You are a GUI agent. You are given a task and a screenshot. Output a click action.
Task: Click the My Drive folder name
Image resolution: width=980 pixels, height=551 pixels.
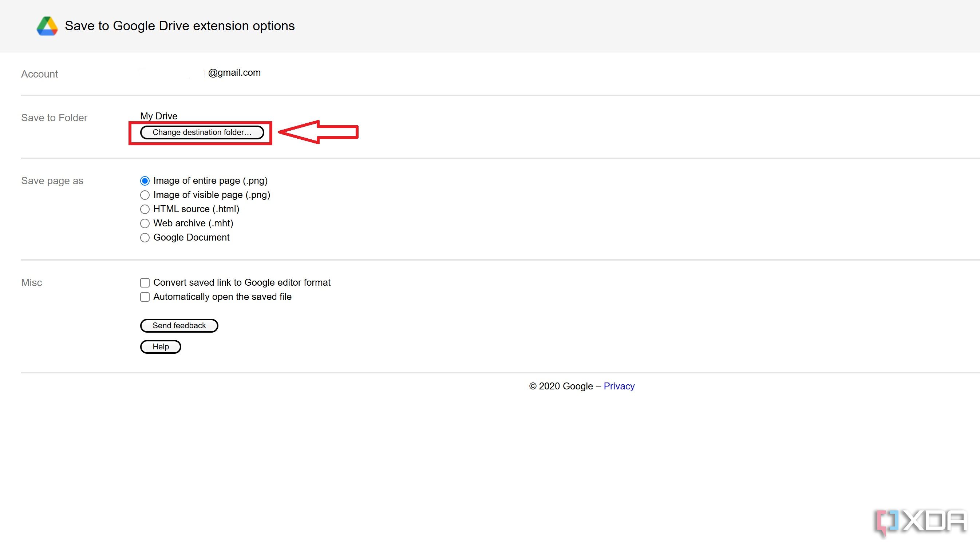click(159, 116)
